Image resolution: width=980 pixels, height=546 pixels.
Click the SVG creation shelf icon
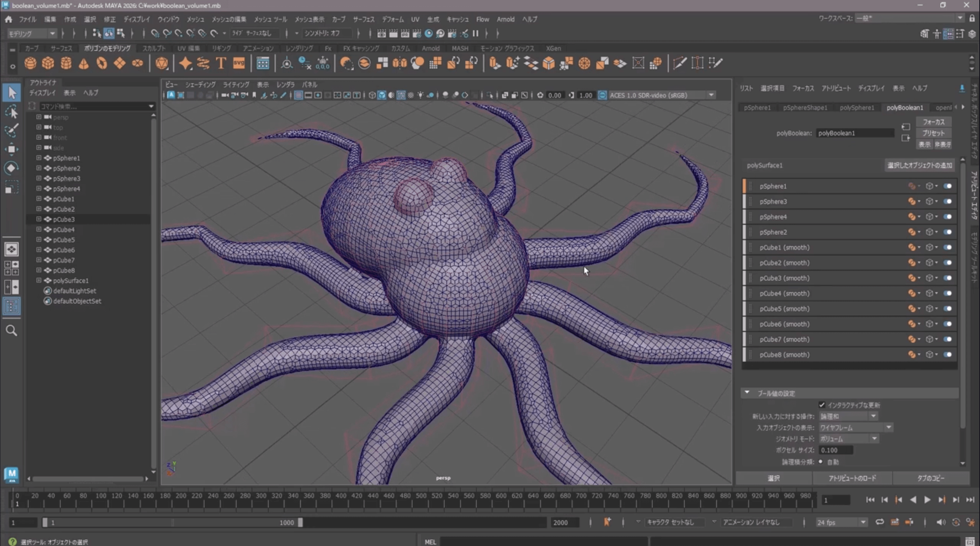point(239,63)
